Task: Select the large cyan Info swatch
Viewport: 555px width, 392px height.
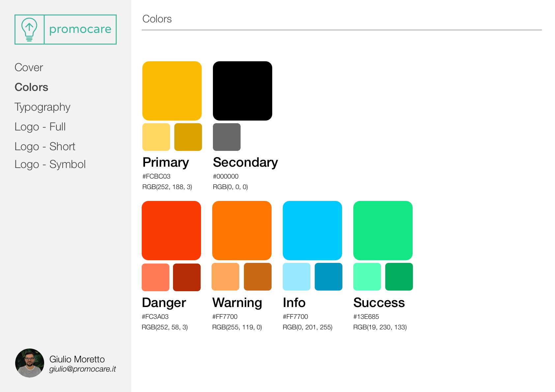Action: [x=312, y=231]
